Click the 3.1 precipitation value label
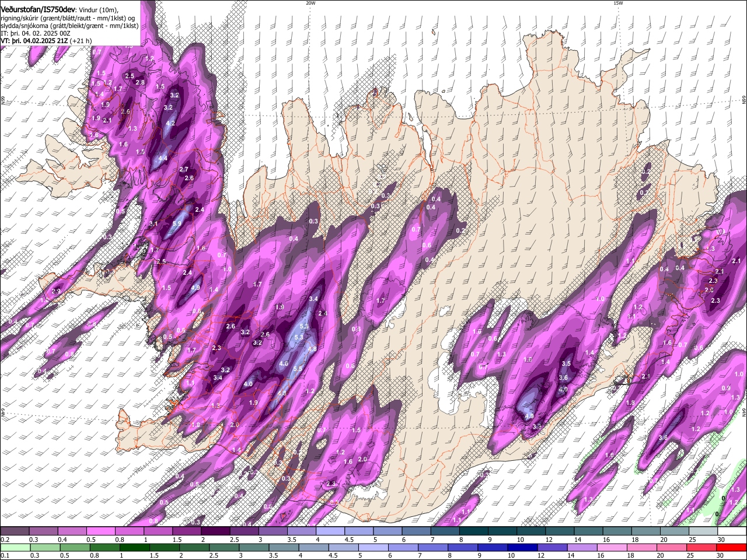The image size is (747, 560). click(x=153, y=224)
